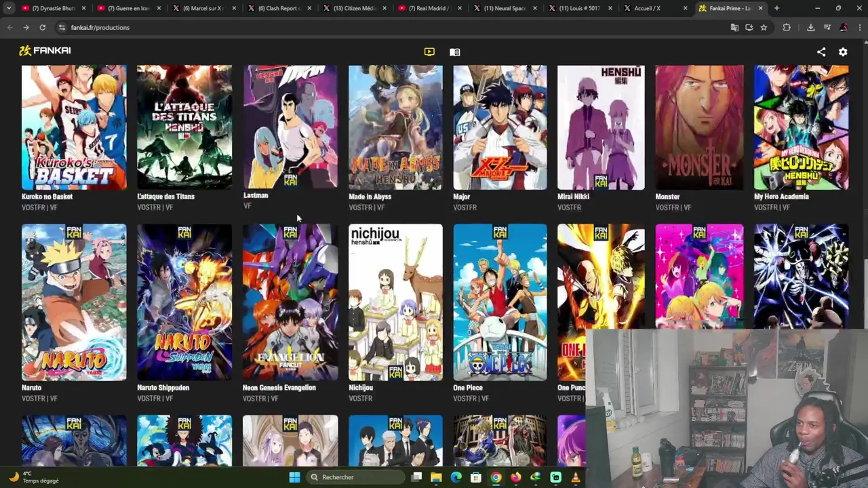Open My Hero Academia poster

pos(801,127)
